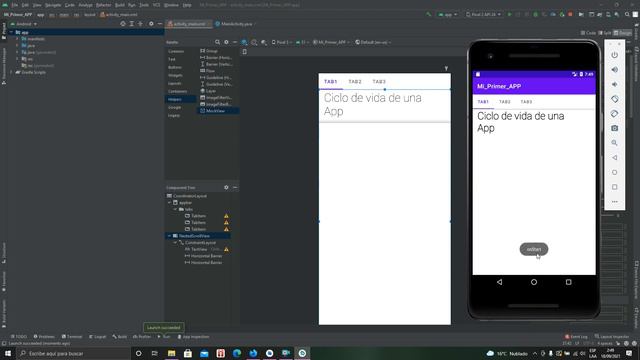Click emulator sidebar back triangle

coord(614,158)
